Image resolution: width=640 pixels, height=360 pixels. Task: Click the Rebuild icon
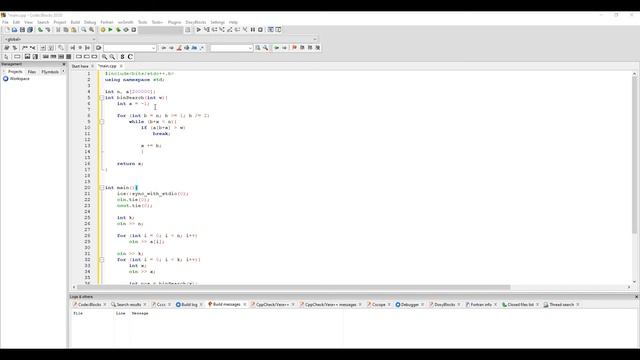tap(126, 30)
